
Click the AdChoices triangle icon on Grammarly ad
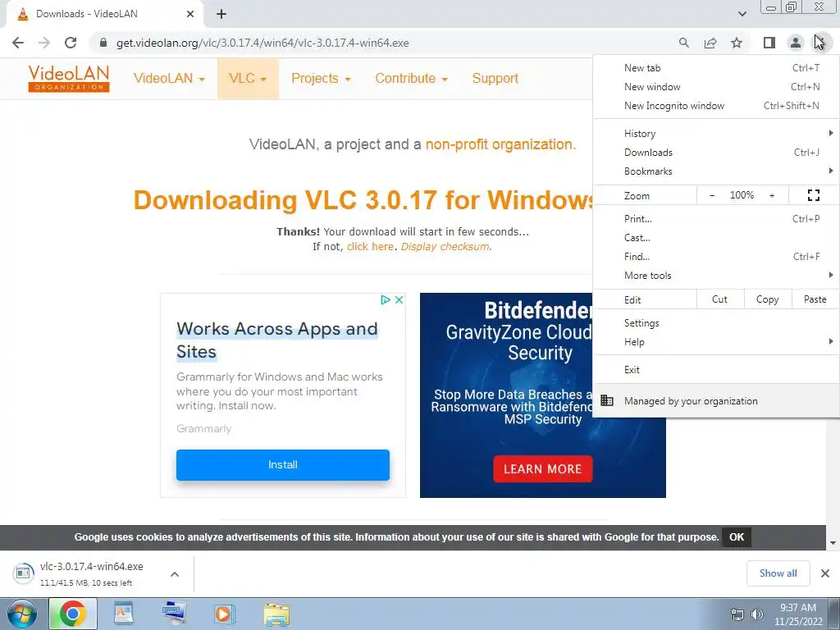tap(386, 300)
